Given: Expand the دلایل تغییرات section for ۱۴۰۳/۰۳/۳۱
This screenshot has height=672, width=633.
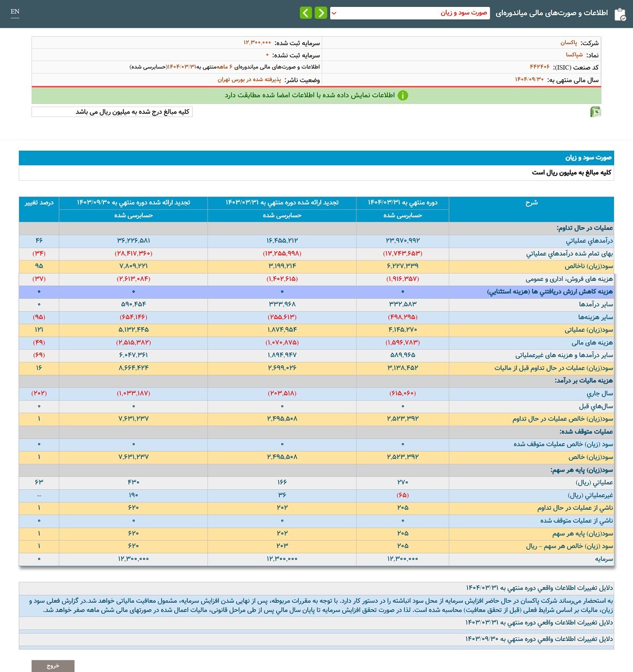Looking at the screenshot, I should [x=539, y=623].
